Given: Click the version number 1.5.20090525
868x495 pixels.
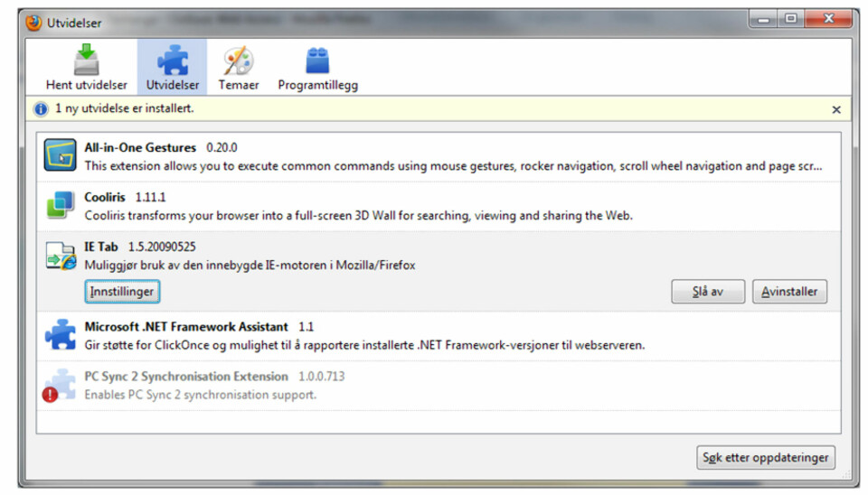Looking at the screenshot, I should [x=162, y=247].
